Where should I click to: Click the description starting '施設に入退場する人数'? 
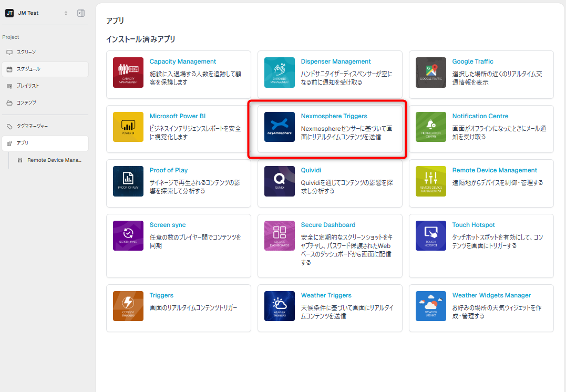click(195, 78)
